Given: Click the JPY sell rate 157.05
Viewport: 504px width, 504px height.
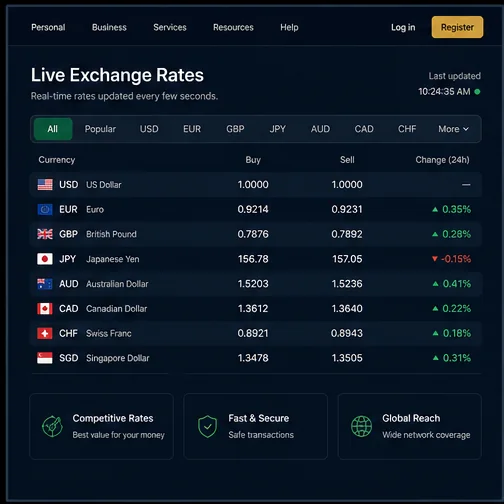Looking at the screenshot, I should tap(347, 259).
